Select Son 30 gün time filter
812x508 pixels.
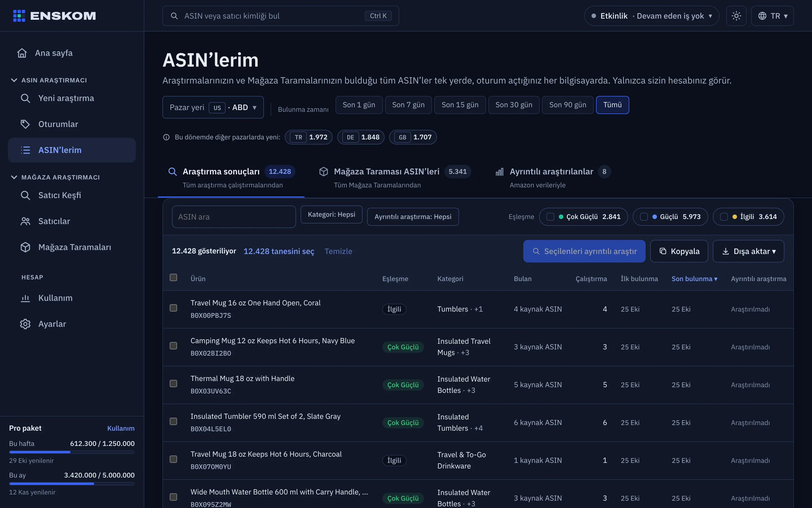pos(514,105)
